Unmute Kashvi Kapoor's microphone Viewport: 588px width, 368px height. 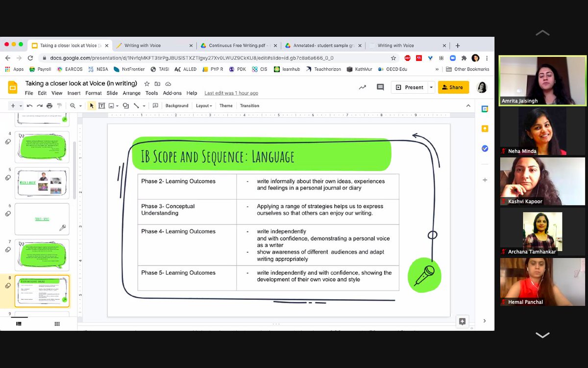tap(504, 201)
